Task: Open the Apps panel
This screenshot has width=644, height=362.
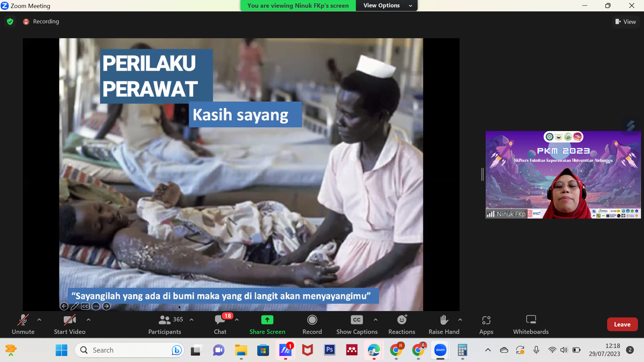Action: 486,324
